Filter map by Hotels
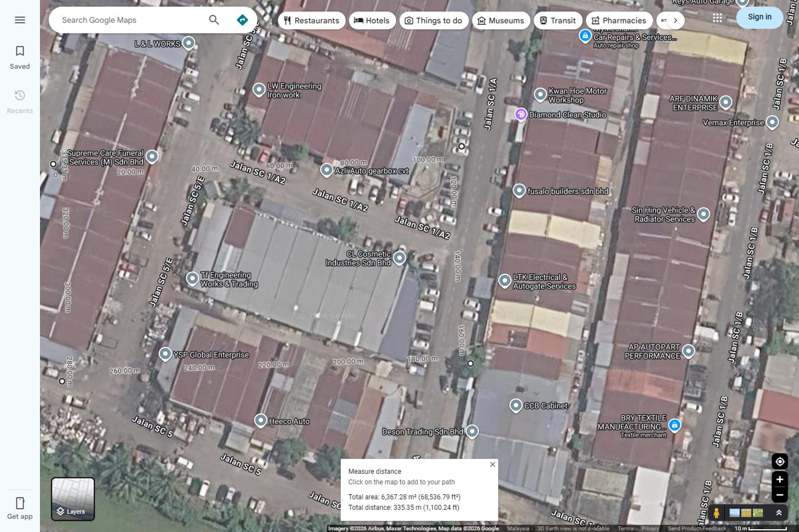This screenshot has width=799, height=532. click(x=372, y=21)
